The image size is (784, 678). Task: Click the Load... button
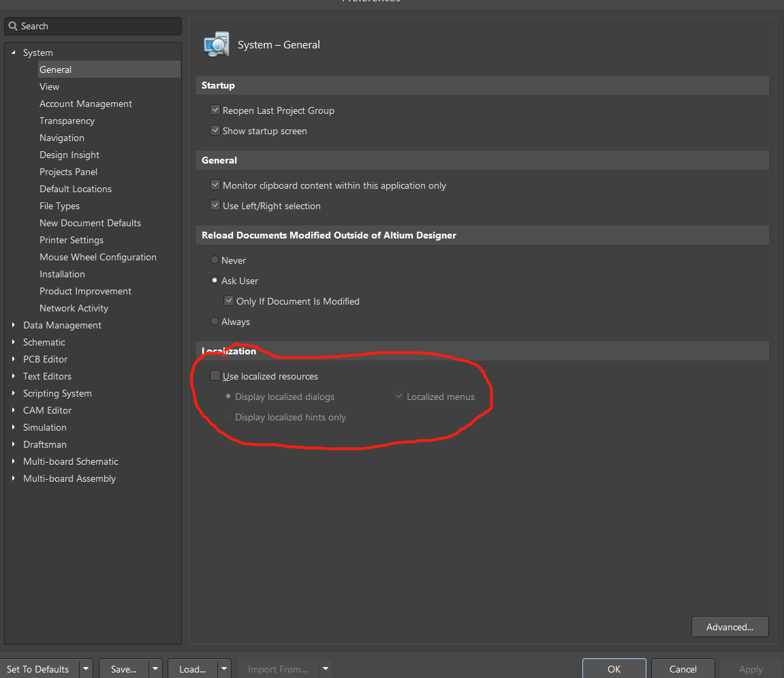pyautogui.click(x=193, y=669)
